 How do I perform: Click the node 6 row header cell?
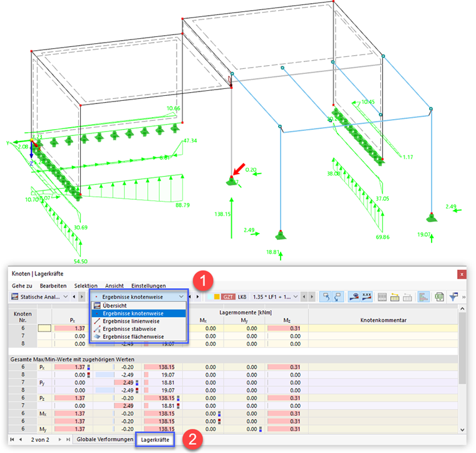(23, 328)
